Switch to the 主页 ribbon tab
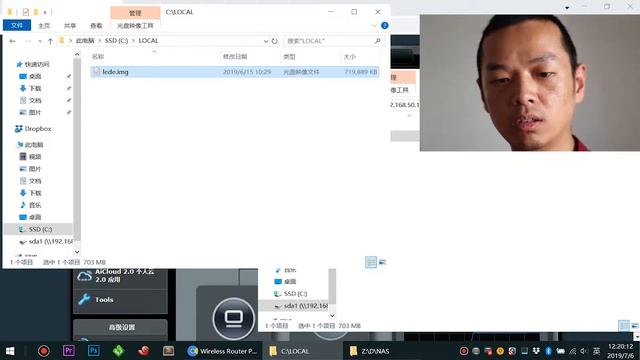640x360 pixels. pyautogui.click(x=44, y=25)
